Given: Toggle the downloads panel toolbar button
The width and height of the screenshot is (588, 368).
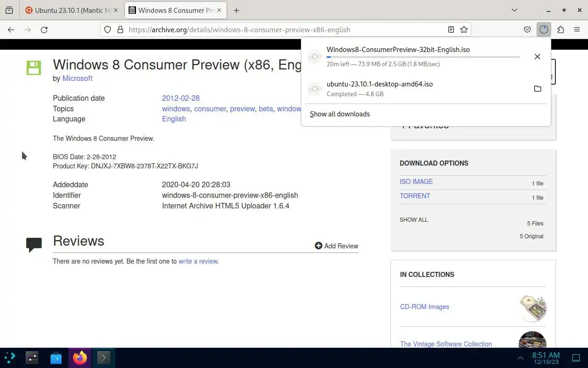Looking at the screenshot, I should click(x=544, y=29).
